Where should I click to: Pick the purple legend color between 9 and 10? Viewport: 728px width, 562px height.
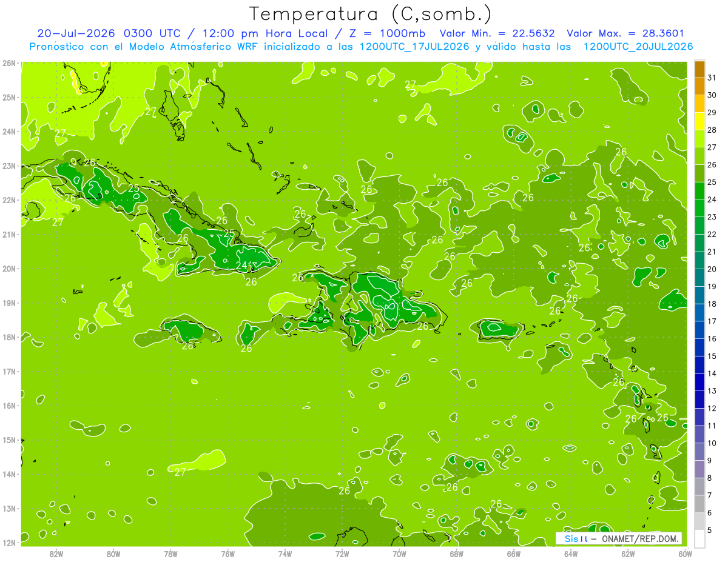coord(699,452)
